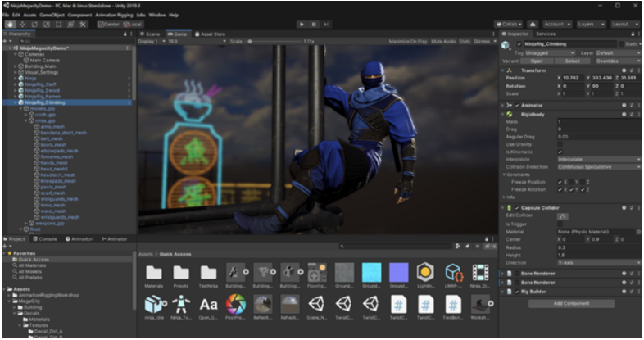Viewport: 644px width, 340px height.
Task: Click Maximize On Play button
Action: point(408,42)
